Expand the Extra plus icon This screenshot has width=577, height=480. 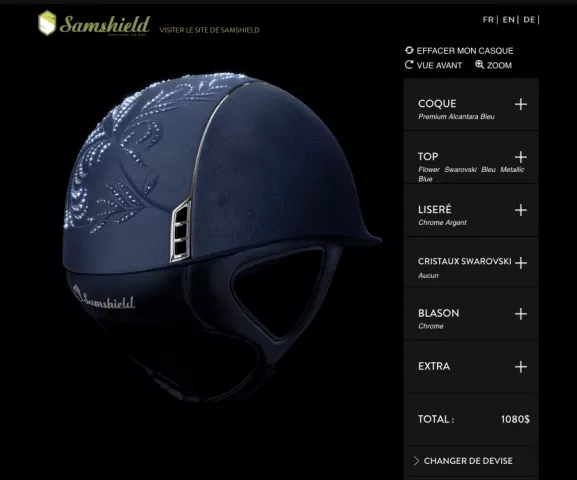[521, 367]
